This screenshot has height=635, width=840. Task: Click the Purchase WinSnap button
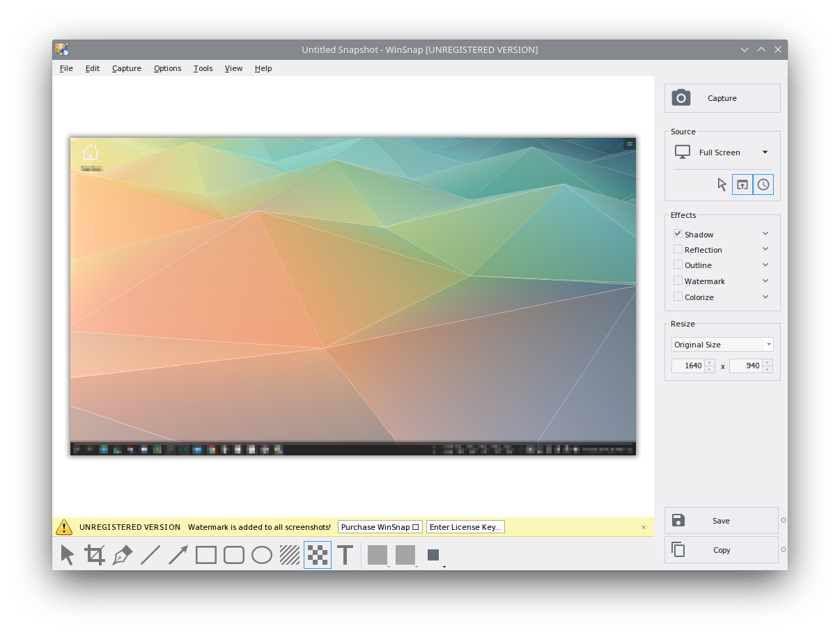(x=380, y=527)
